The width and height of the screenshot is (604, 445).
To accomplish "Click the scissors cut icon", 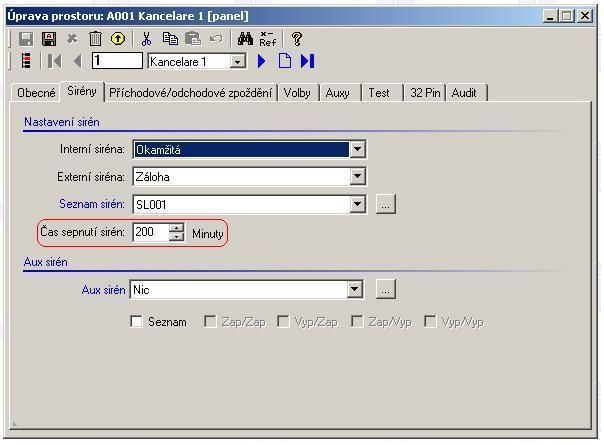I will pos(146,39).
